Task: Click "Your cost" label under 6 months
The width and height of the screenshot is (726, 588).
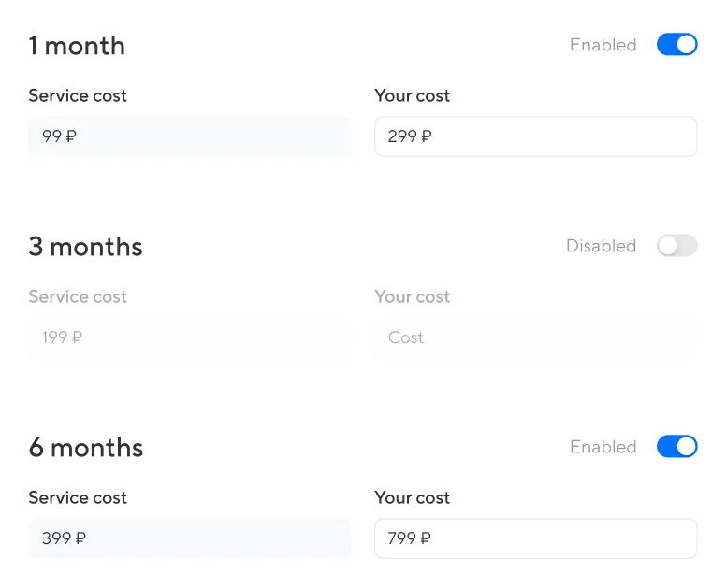Action: [x=412, y=497]
